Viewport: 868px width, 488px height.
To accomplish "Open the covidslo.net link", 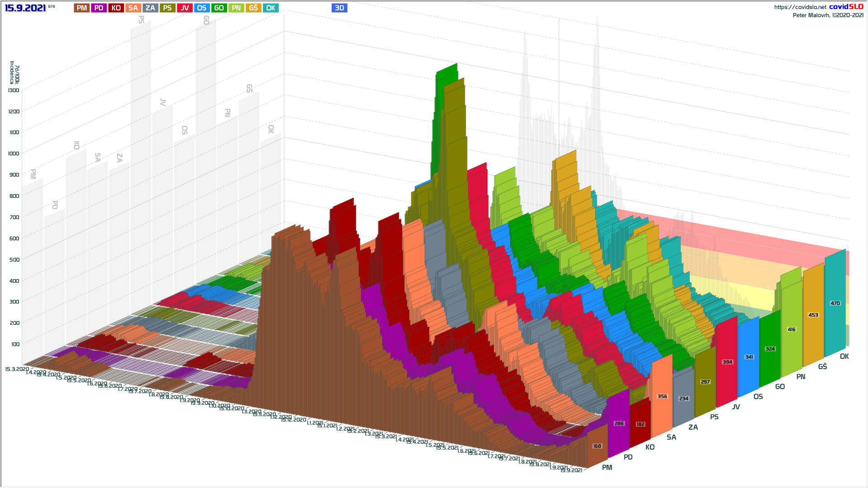I will (x=800, y=7).
